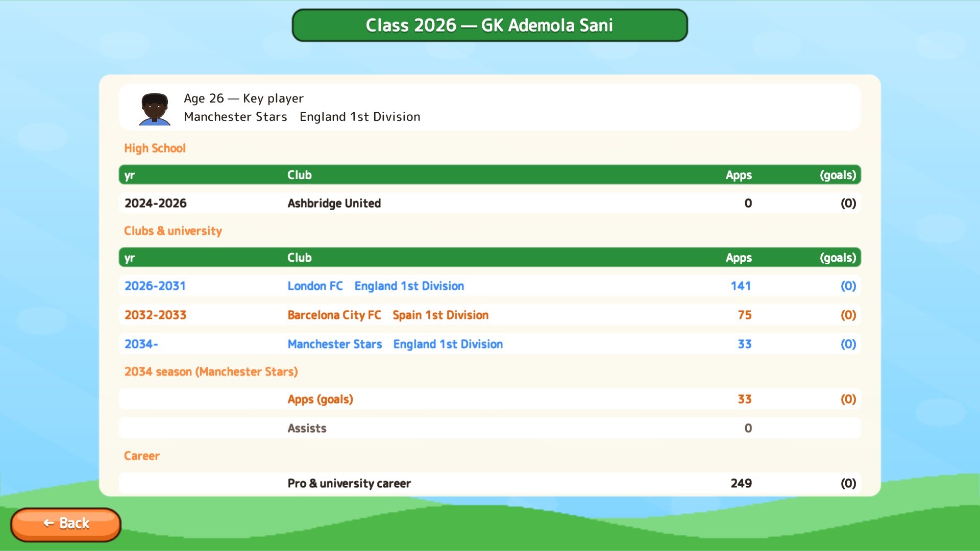The width and height of the screenshot is (980, 551).
Task: Click the Spain 1st Division label
Action: point(440,315)
